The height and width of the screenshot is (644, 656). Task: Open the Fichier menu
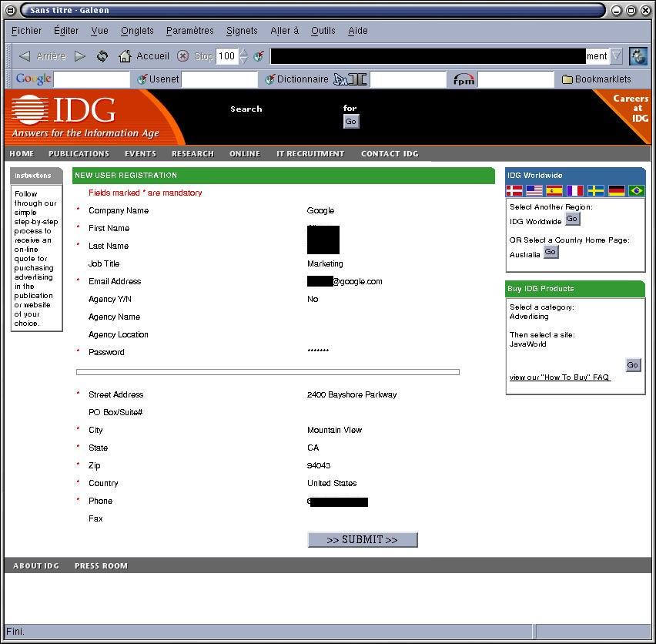[26, 31]
